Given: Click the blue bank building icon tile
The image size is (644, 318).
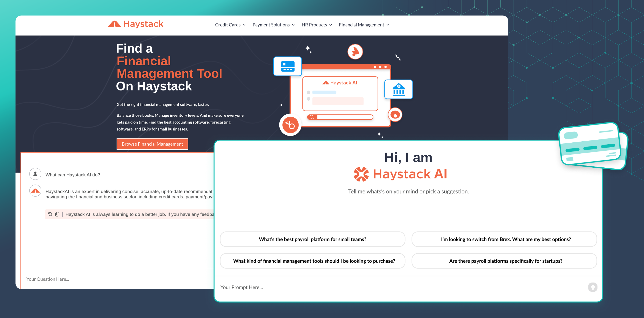Looking at the screenshot, I should 398,89.
